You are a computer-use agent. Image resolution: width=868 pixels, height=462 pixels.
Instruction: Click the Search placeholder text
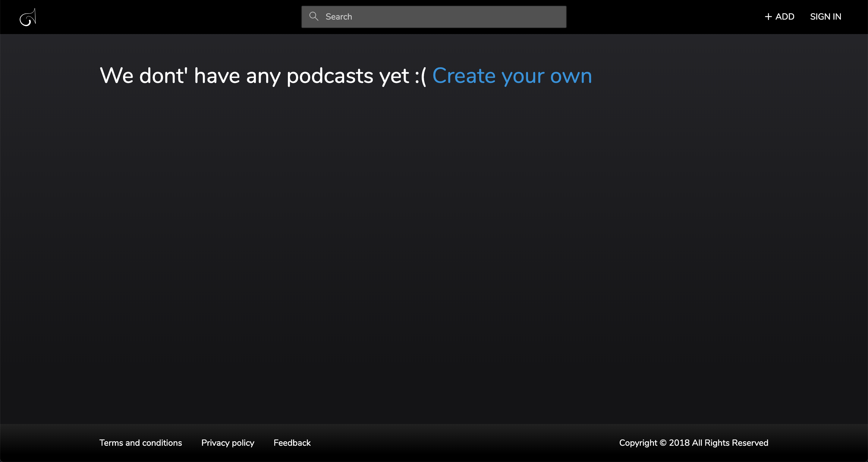339,17
